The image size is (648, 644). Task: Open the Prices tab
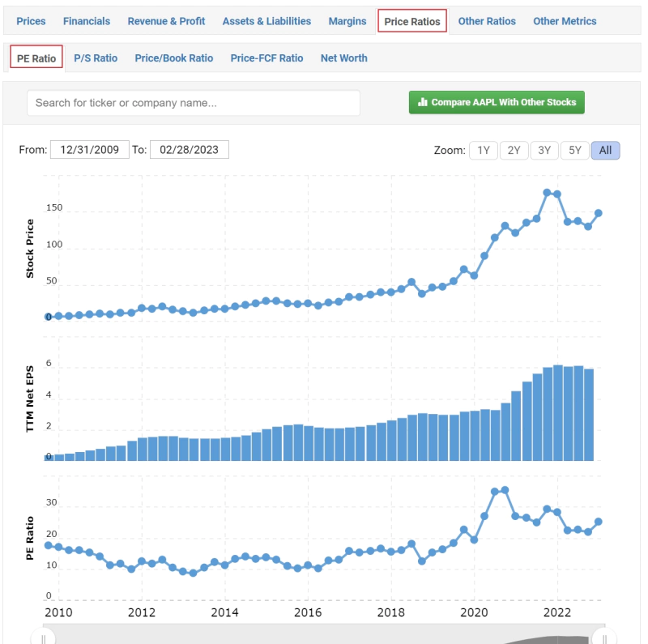click(x=31, y=21)
